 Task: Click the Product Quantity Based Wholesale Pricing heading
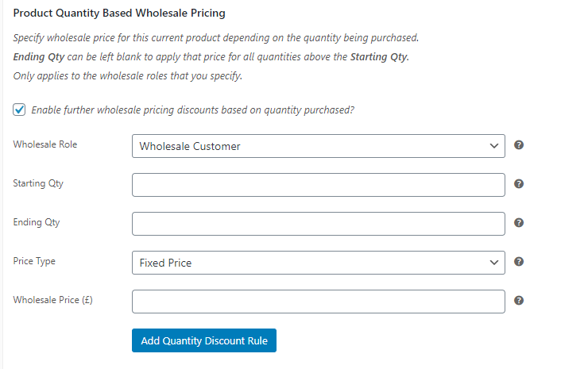click(119, 13)
